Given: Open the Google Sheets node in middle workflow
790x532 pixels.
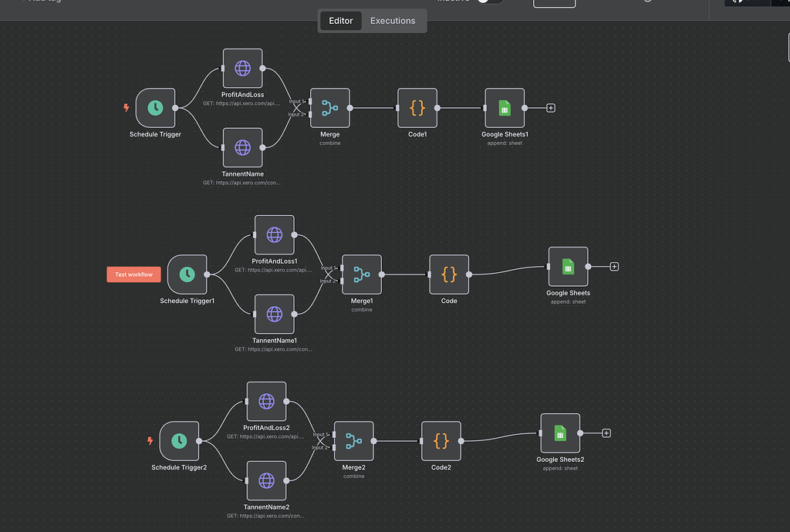Looking at the screenshot, I should (568, 267).
